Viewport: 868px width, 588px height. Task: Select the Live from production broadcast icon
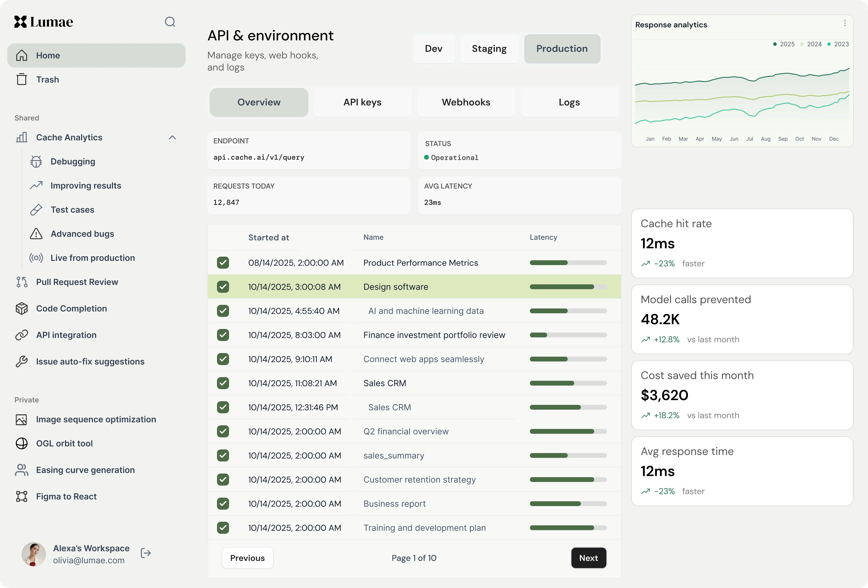36,258
